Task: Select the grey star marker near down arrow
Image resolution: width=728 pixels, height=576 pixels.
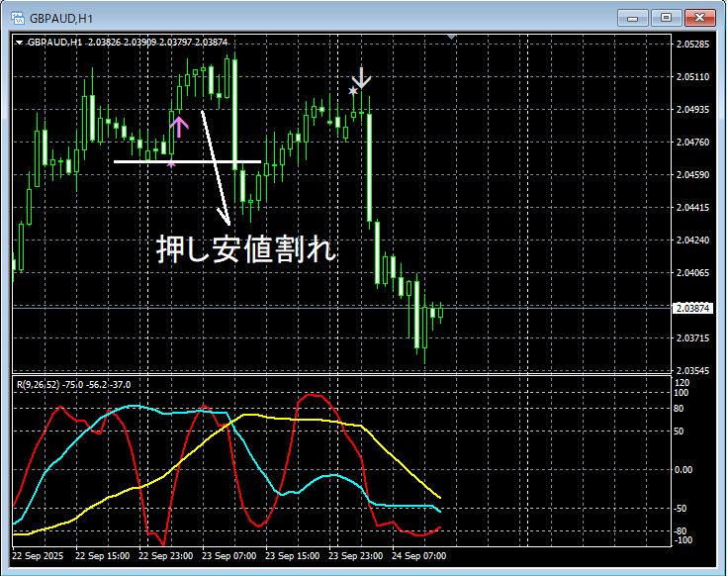Action: point(352,92)
